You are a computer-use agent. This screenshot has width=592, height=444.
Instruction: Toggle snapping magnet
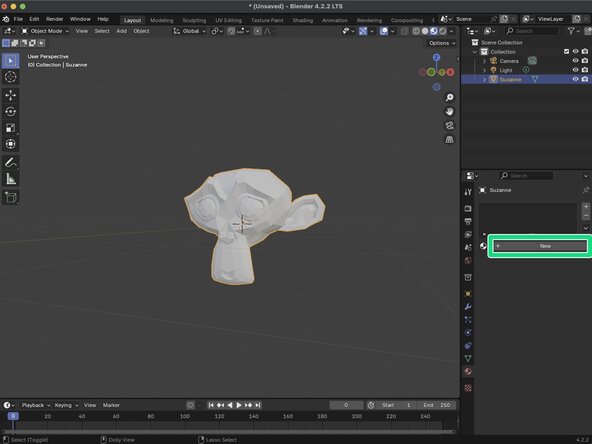[x=231, y=31]
